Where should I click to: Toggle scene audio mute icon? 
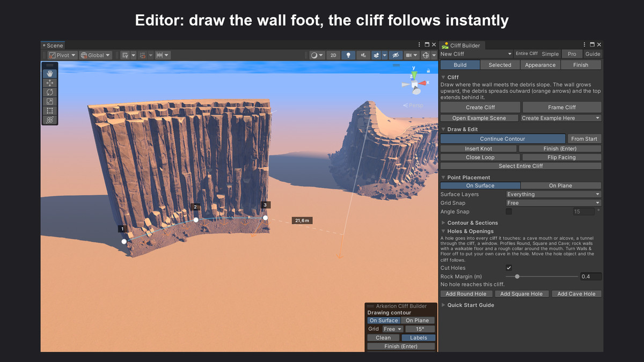click(x=363, y=55)
